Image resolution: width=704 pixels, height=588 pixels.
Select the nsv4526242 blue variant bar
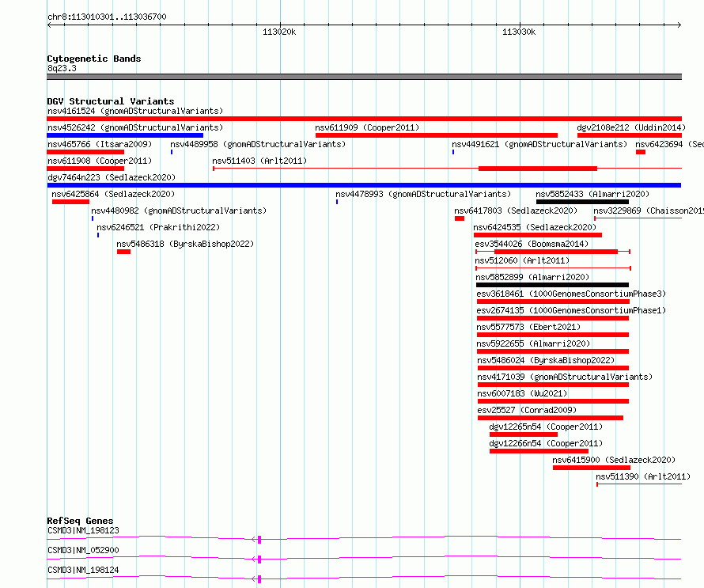(125, 135)
